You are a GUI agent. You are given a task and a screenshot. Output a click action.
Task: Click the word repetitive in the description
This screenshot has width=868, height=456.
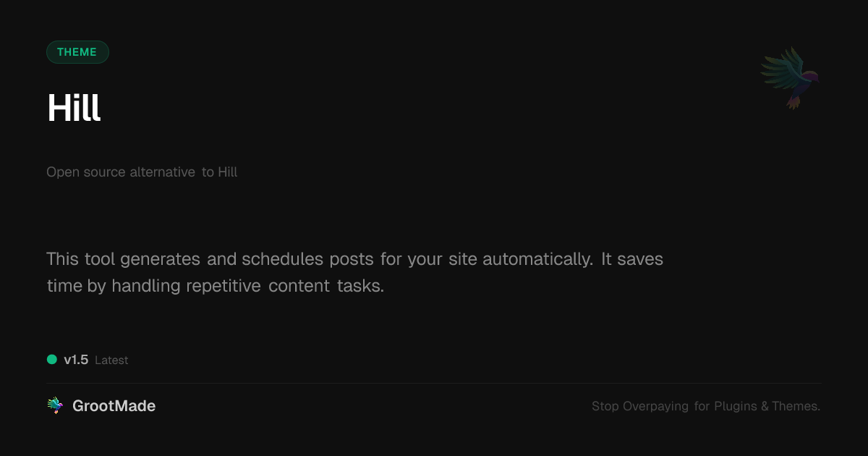tap(224, 286)
